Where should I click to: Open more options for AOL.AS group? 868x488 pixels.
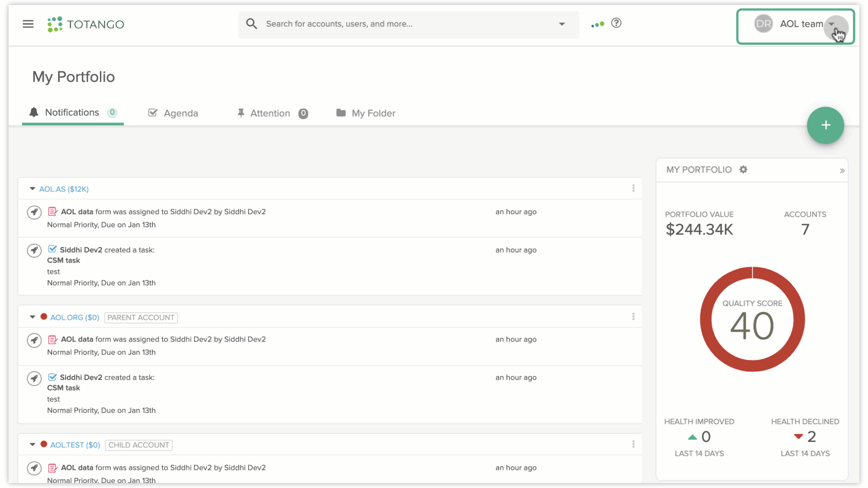click(633, 188)
